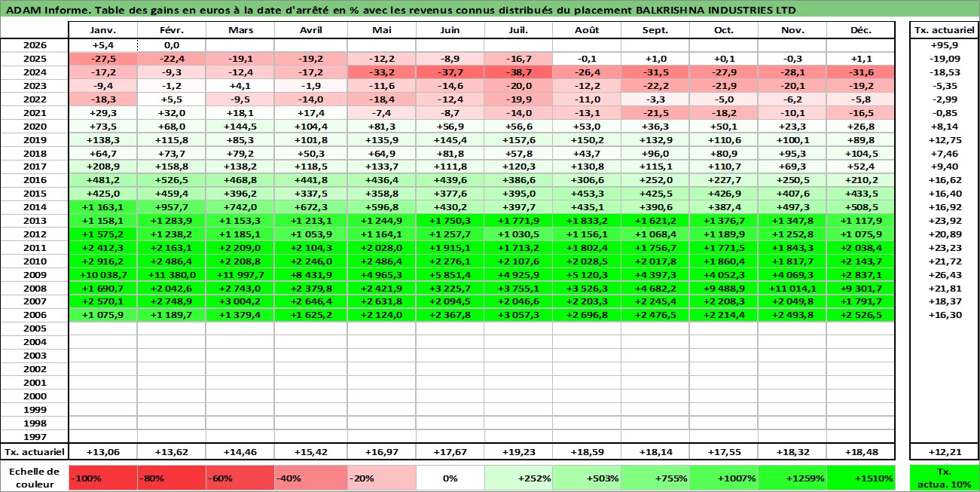Select the 2026 year row label
Screen dimensions: 980x492
click(34, 45)
